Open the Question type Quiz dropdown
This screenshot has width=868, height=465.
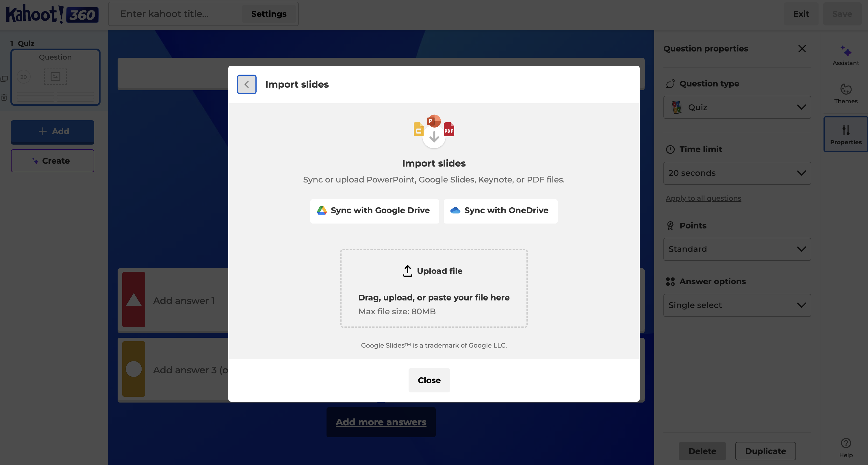click(x=737, y=107)
